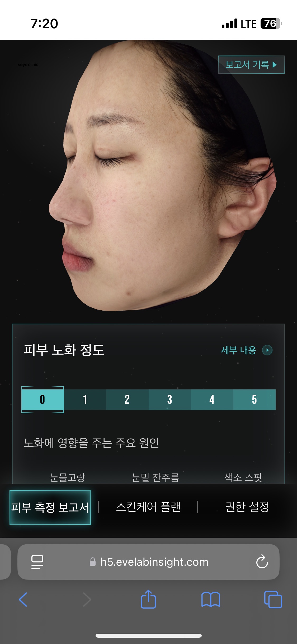Screen dimensions: 297x644
Task: Tap the 3D face scan image
Action: [x=162, y=176]
